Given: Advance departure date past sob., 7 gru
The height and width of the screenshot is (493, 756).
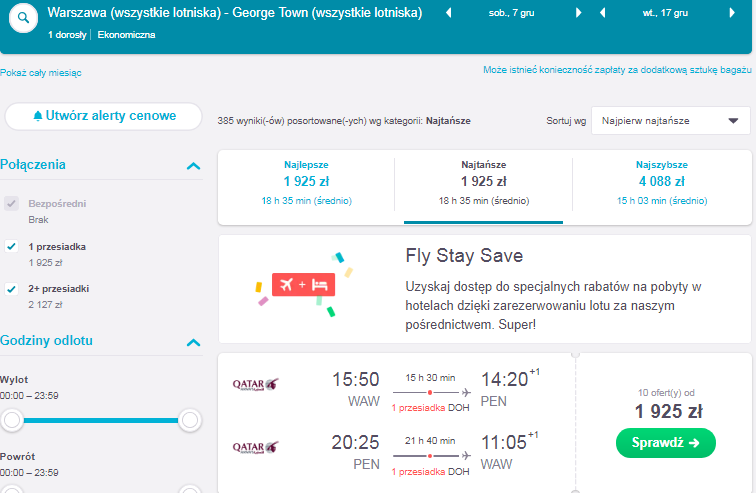Looking at the screenshot, I should coord(579,13).
